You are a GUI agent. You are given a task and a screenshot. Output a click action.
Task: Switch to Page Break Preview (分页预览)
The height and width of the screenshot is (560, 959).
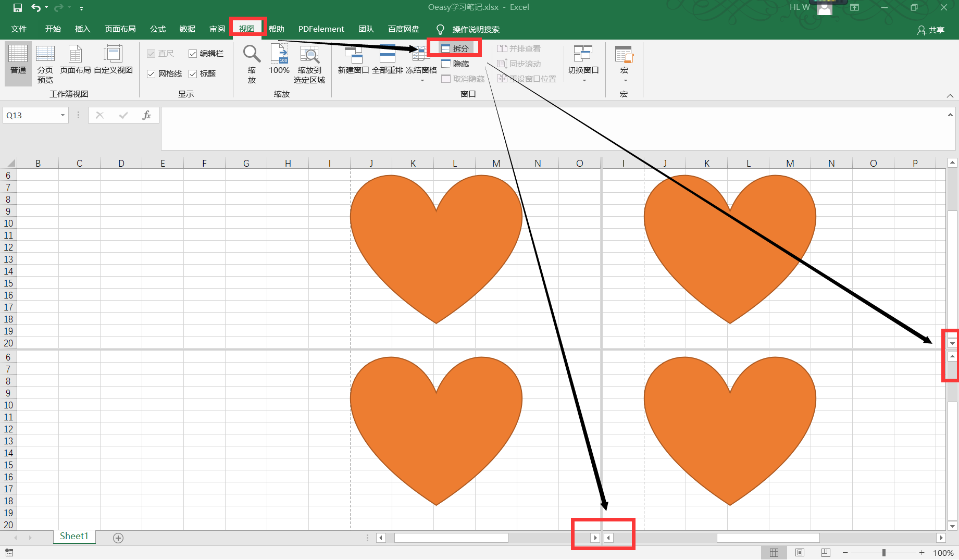point(45,64)
